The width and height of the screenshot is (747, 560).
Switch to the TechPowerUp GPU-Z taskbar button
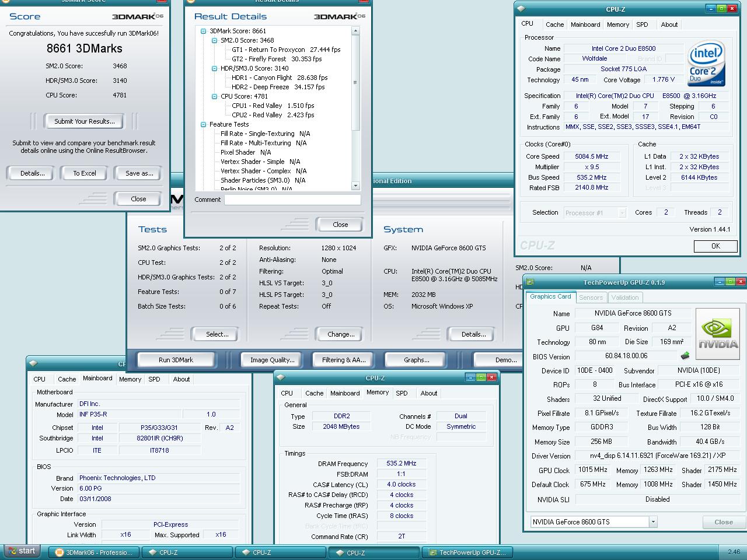[x=468, y=552]
